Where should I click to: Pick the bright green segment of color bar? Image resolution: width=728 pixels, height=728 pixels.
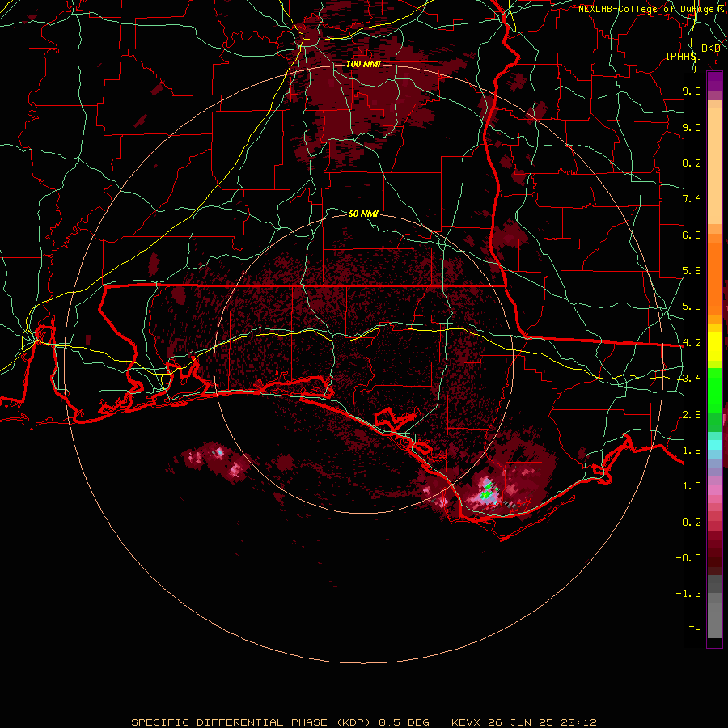tap(714, 390)
